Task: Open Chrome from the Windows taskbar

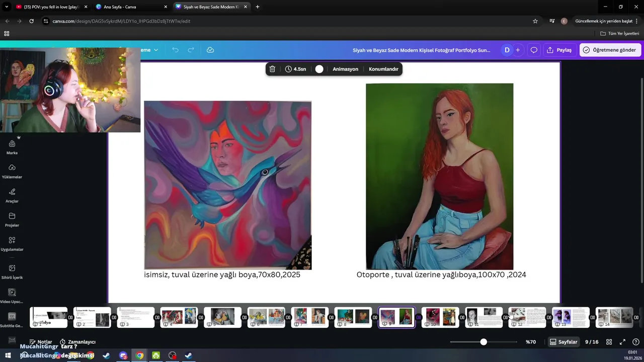Action: (139, 355)
